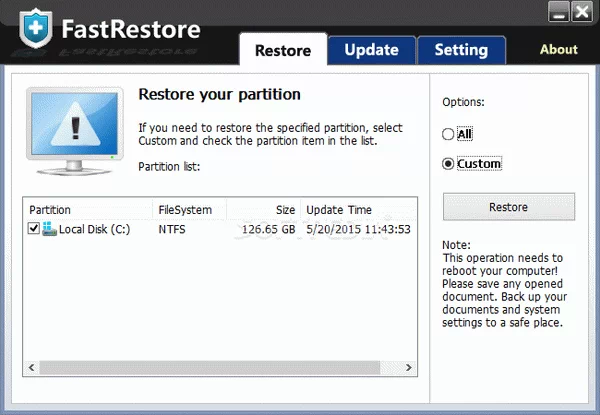
Task: Click the 5/20/2015 11:43:53 update time
Action: coord(358,229)
